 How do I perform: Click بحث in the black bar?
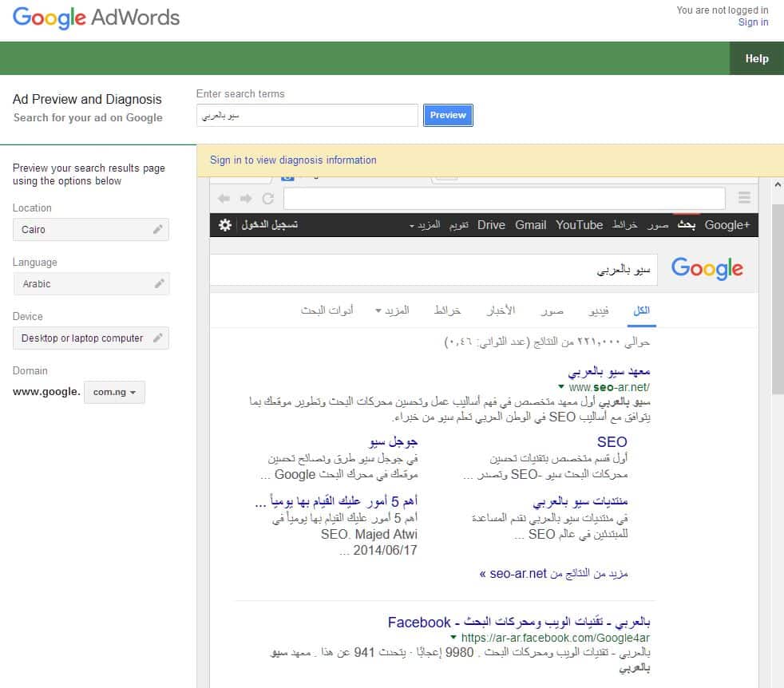tap(687, 225)
